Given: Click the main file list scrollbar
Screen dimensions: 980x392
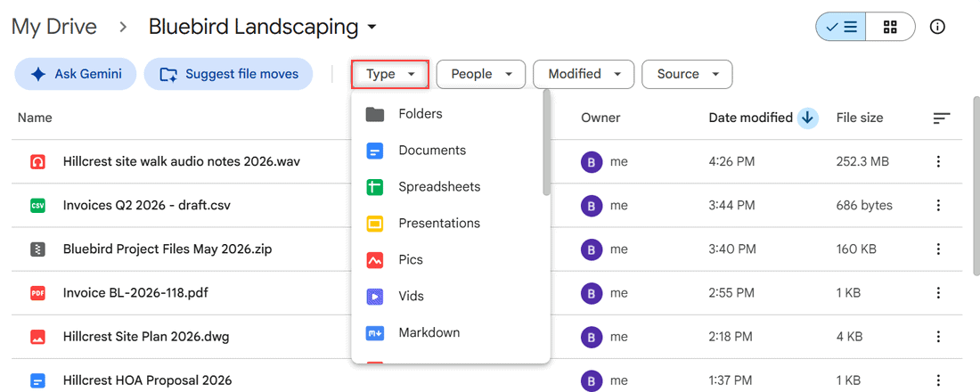Looking at the screenshot, I should [x=976, y=185].
